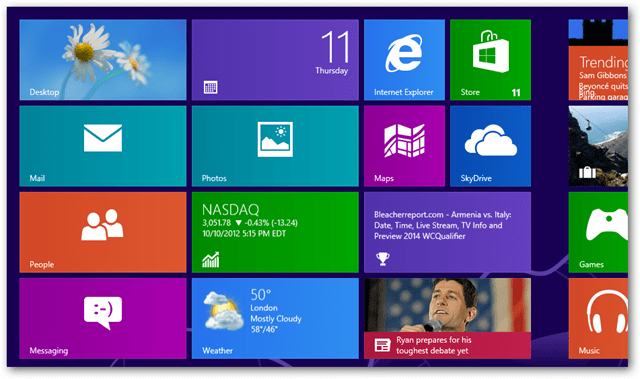Click the Store updates count 11
The width and height of the screenshot is (640, 379).
(516, 93)
